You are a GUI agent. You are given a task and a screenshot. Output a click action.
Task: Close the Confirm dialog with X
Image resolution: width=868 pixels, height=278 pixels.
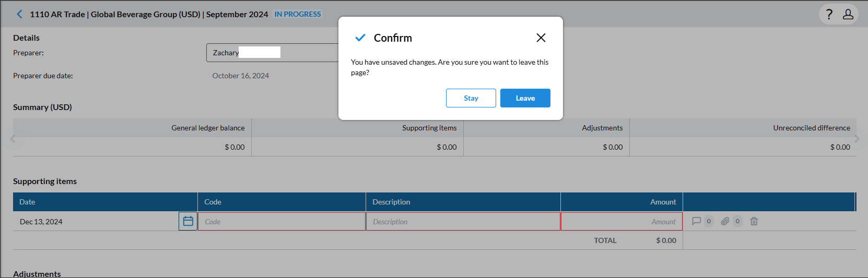(541, 38)
